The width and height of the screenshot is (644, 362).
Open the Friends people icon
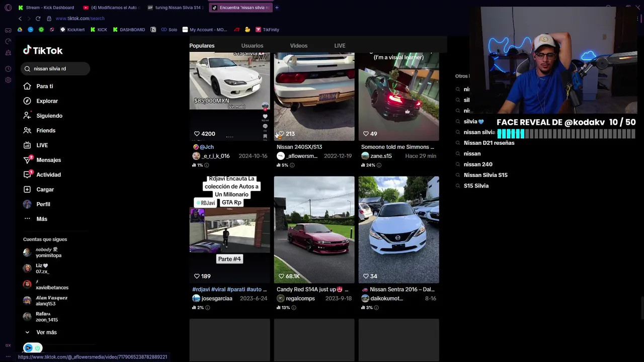tap(27, 130)
